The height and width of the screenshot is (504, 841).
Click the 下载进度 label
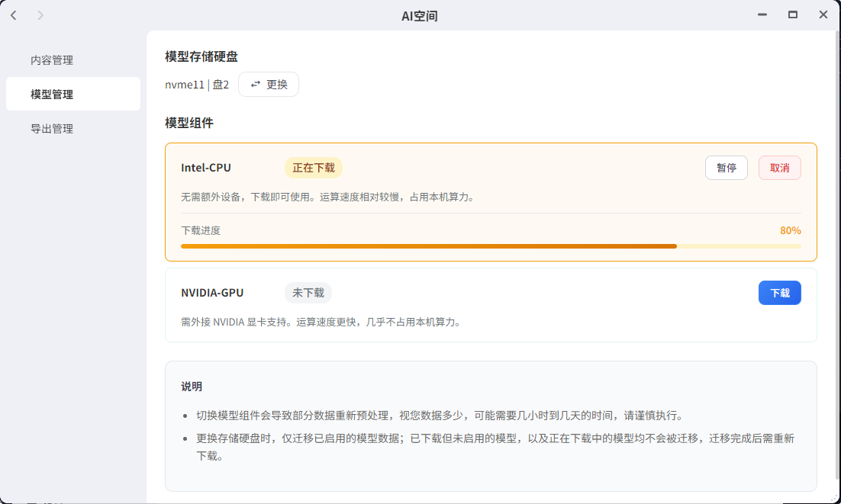tap(201, 231)
